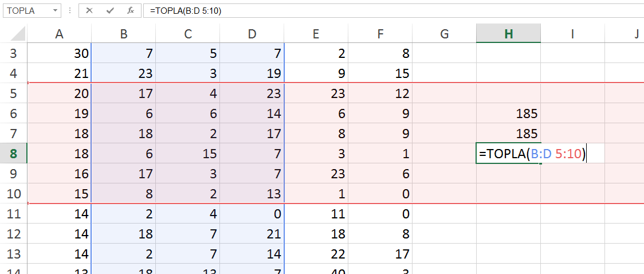Click cell H6 containing 185
Viewport: 644px width, 274px height.
tap(508, 114)
